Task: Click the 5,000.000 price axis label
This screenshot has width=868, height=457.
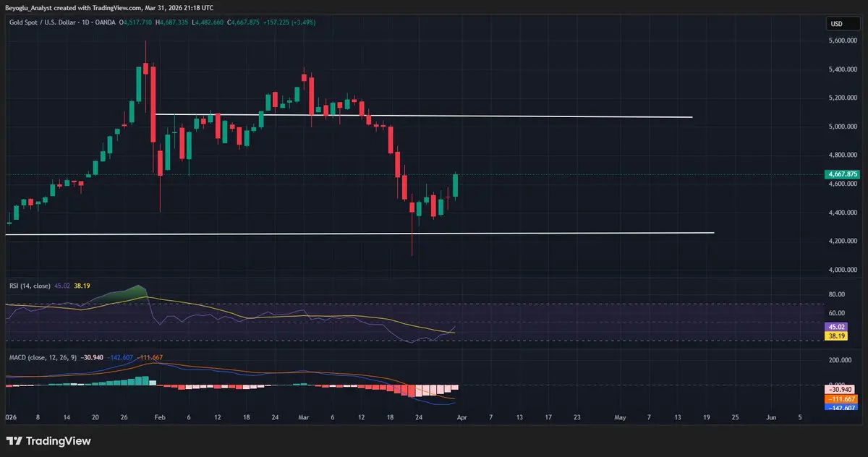Action: [844, 127]
